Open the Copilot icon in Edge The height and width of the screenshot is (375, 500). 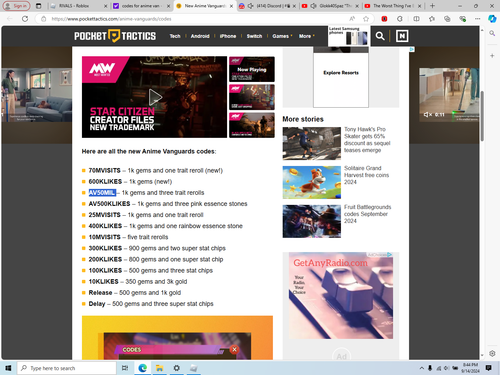pos(492,19)
